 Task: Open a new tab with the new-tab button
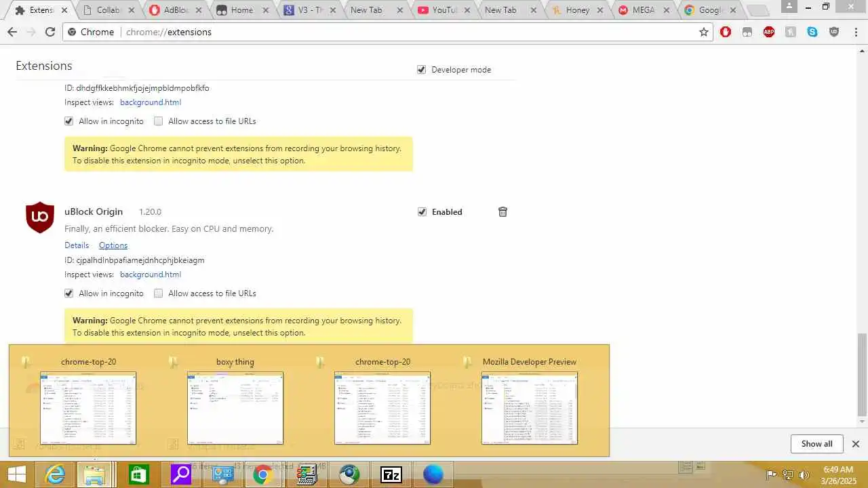pyautogui.click(x=757, y=11)
